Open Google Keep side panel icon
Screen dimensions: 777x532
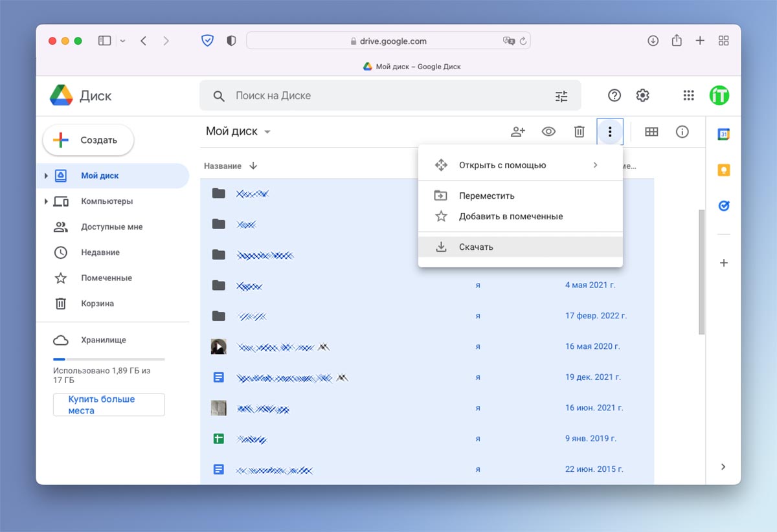pyautogui.click(x=724, y=170)
